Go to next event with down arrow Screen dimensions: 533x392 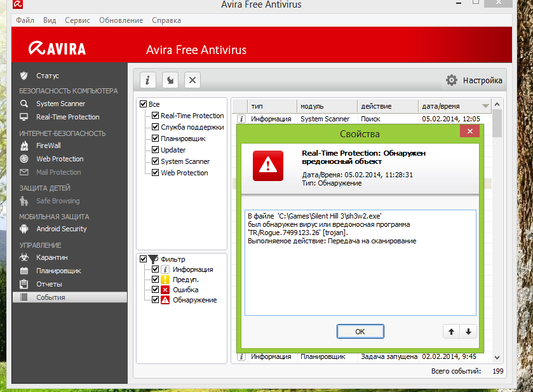point(468,332)
